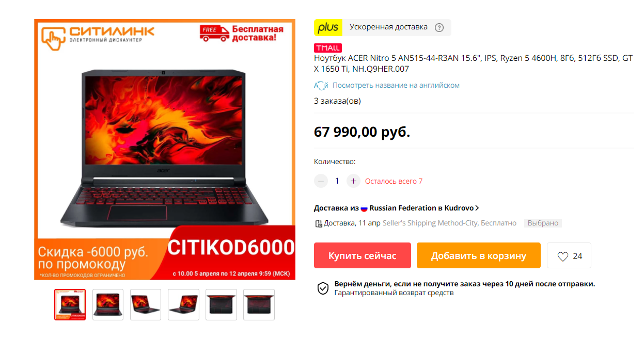Click the yellow Plus badge icon
Viewport: 644px width, 340px height.
coord(328,27)
